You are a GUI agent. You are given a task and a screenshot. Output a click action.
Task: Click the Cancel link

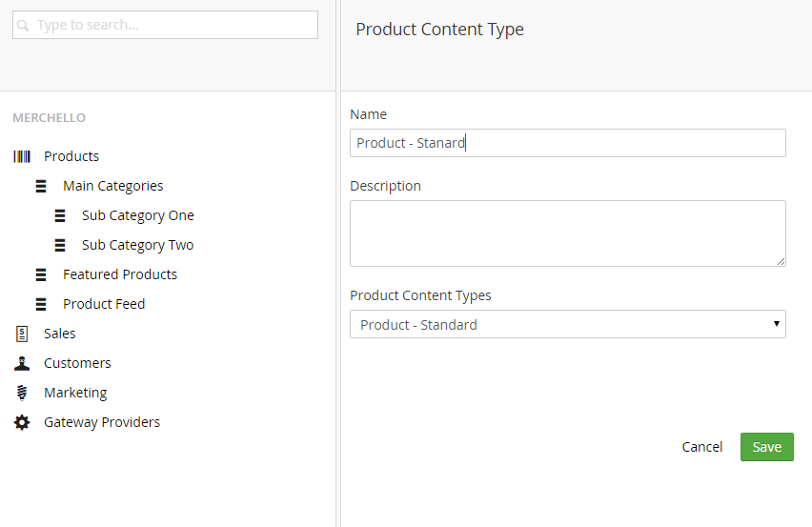click(x=702, y=447)
